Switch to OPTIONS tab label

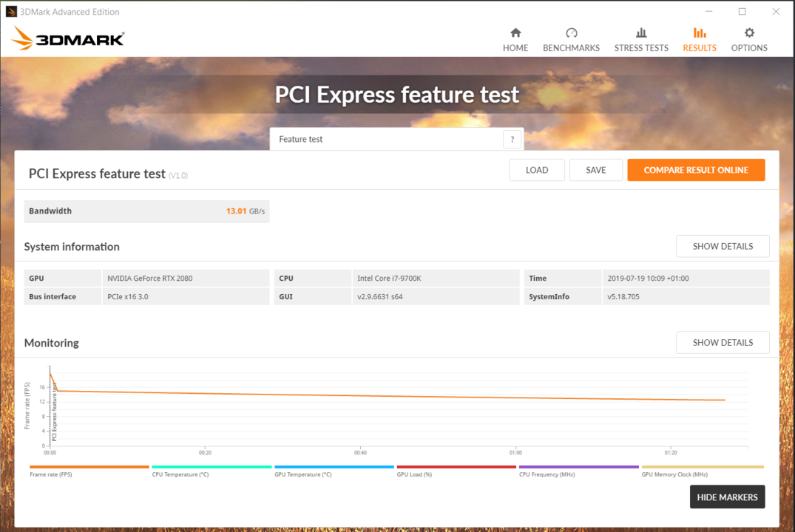pos(749,47)
